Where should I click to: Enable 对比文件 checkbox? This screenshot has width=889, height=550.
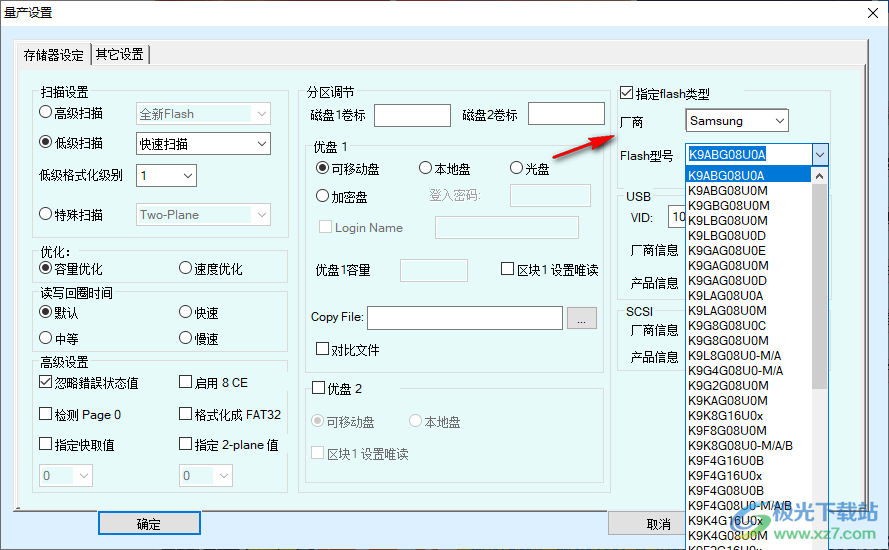322,349
